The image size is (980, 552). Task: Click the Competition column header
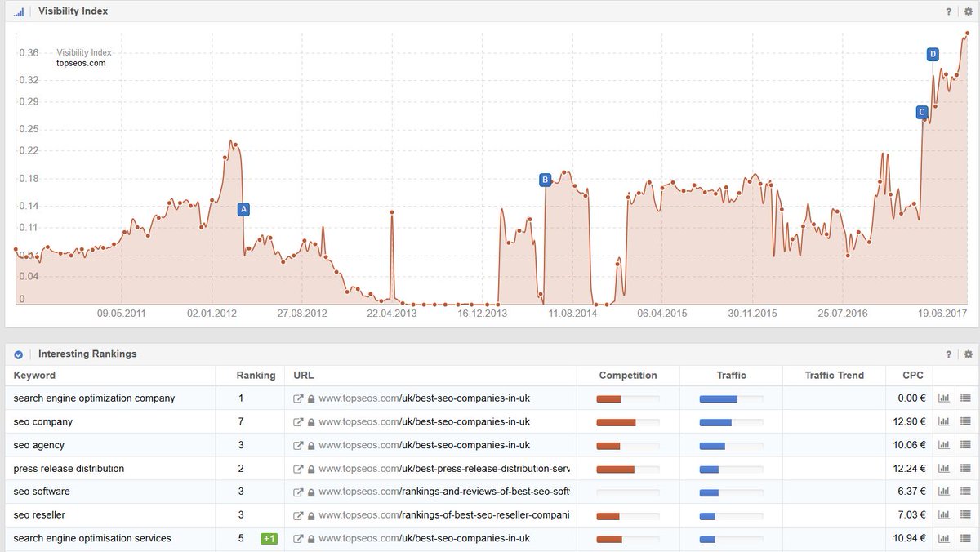point(628,376)
